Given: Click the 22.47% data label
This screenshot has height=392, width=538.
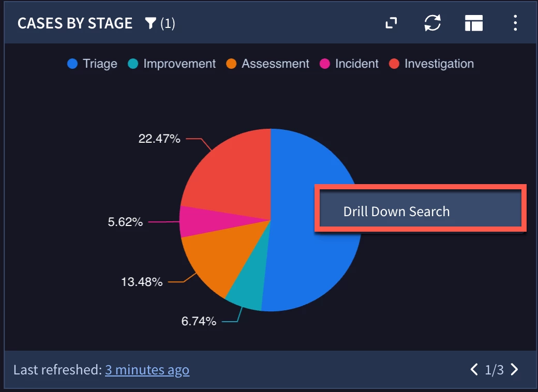Looking at the screenshot, I should 159,139.
